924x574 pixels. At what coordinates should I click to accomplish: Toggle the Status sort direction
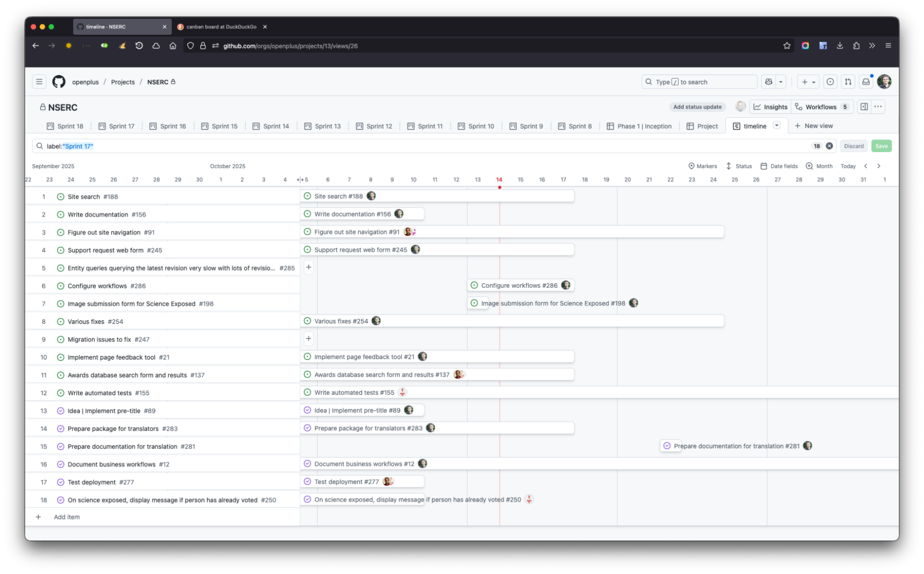pos(739,166)
